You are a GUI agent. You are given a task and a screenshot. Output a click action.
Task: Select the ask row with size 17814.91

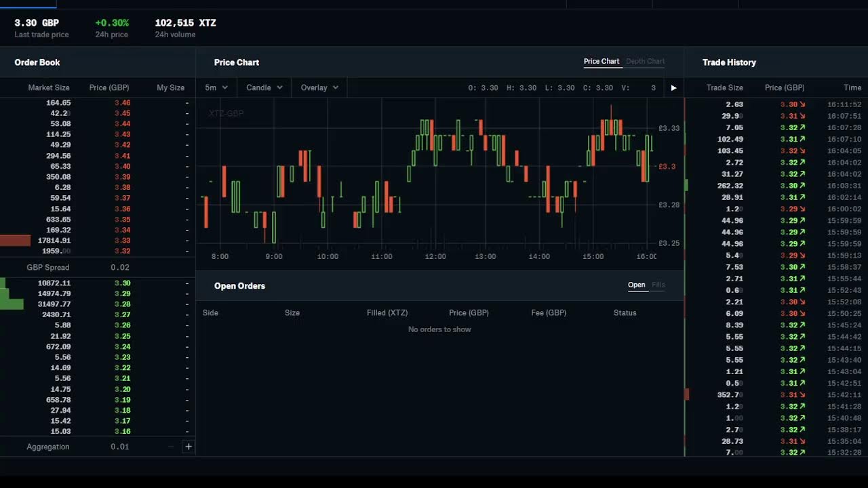pyautogui.click(x=98, y=241)
